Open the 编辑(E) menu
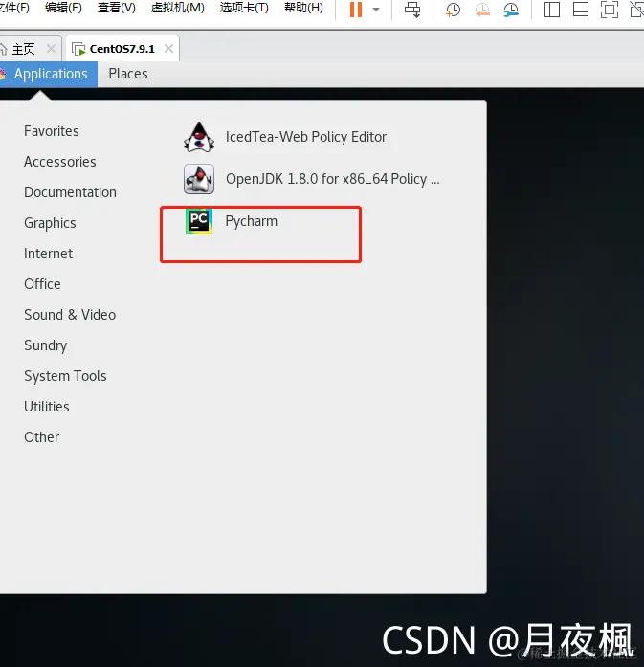Image resolution: width=644 pixels, height=667 pixels. (63, 8)
